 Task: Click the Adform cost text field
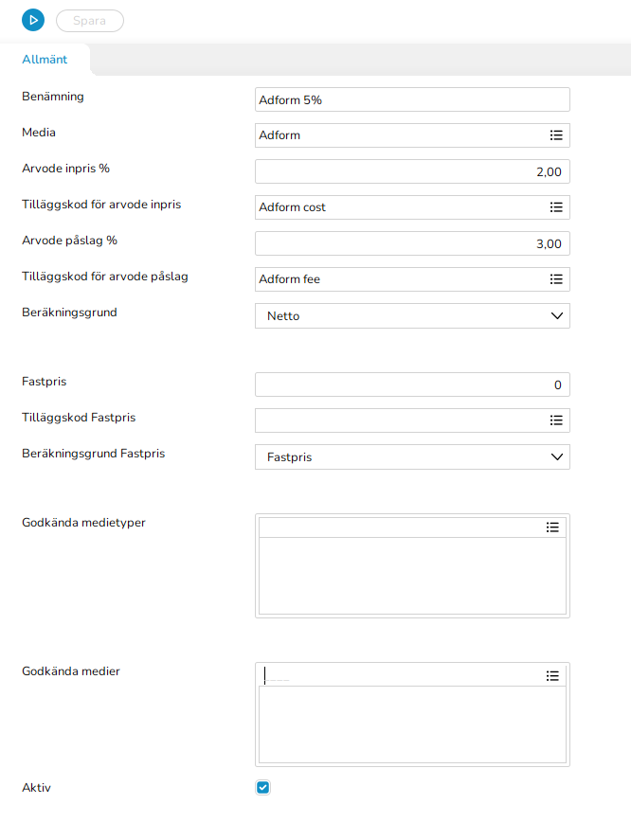[x=398, y=207]
